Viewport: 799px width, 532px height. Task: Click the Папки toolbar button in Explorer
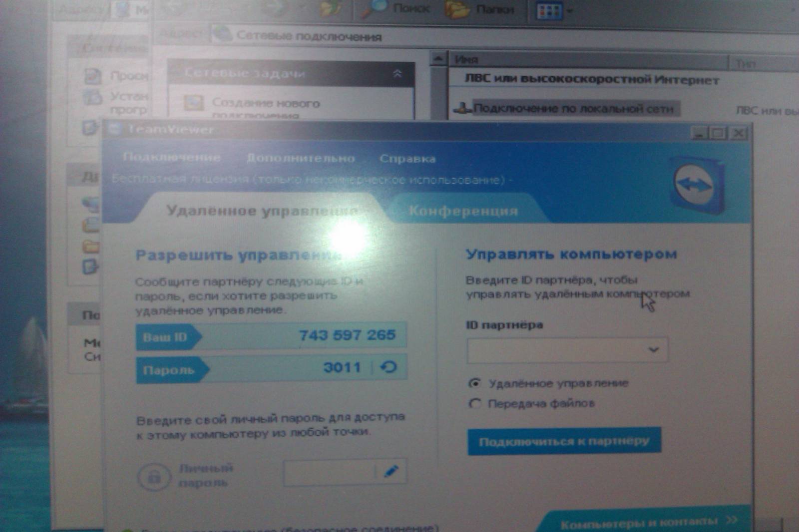(480, 9)
